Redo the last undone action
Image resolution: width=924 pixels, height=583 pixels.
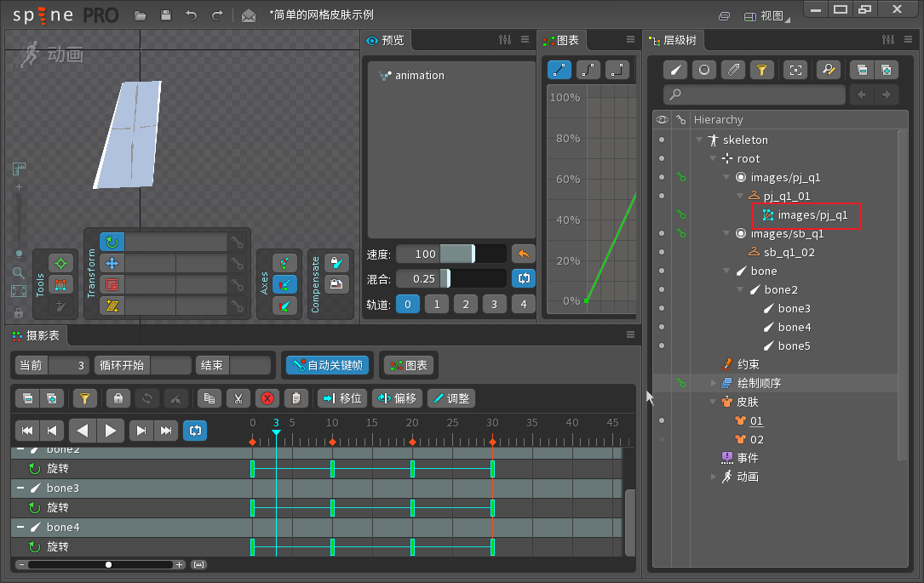coord(217,15)
